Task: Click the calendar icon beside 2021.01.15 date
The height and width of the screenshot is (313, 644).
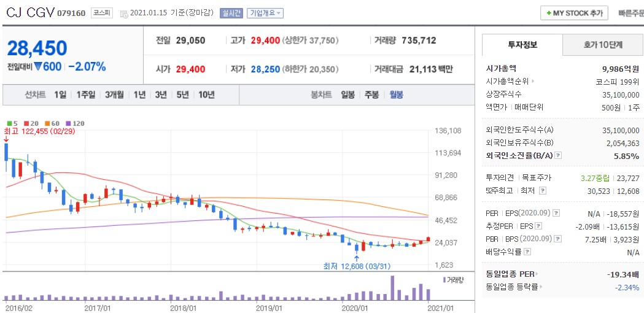Action: pyautogui.click(x=124, y=14)
